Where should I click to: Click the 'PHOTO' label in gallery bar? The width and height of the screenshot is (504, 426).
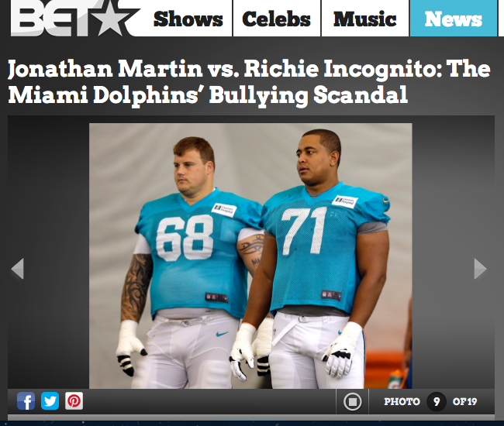(402, 402)
